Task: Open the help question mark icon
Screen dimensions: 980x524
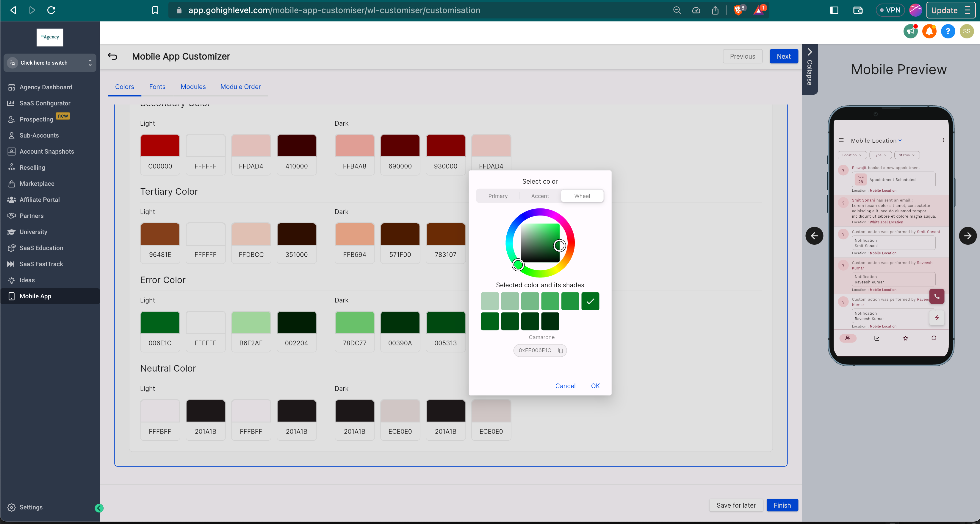Action: [948, 31]
